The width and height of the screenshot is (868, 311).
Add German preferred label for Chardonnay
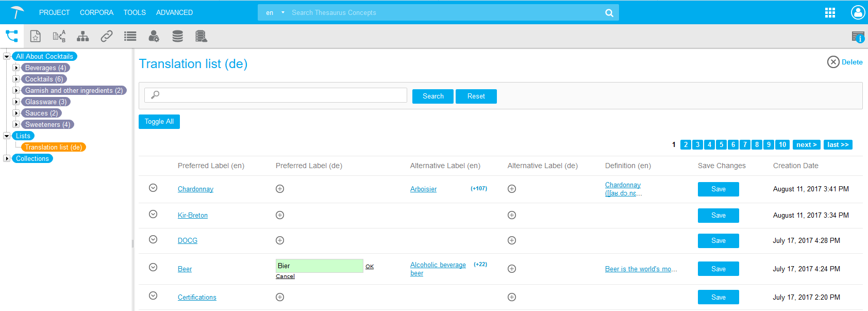(280, 189)
